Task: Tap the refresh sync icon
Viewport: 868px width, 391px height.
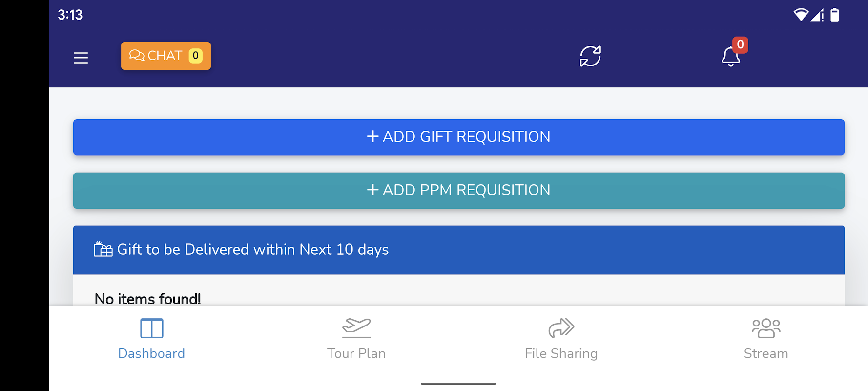Action: tap(590, 56)
